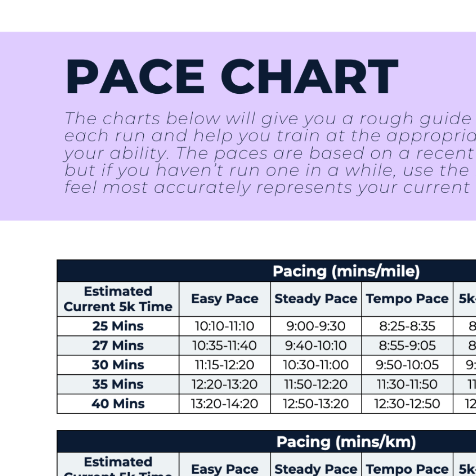
Task: Select the Pacing (mins/mile) table header
Action: point(346,271)
